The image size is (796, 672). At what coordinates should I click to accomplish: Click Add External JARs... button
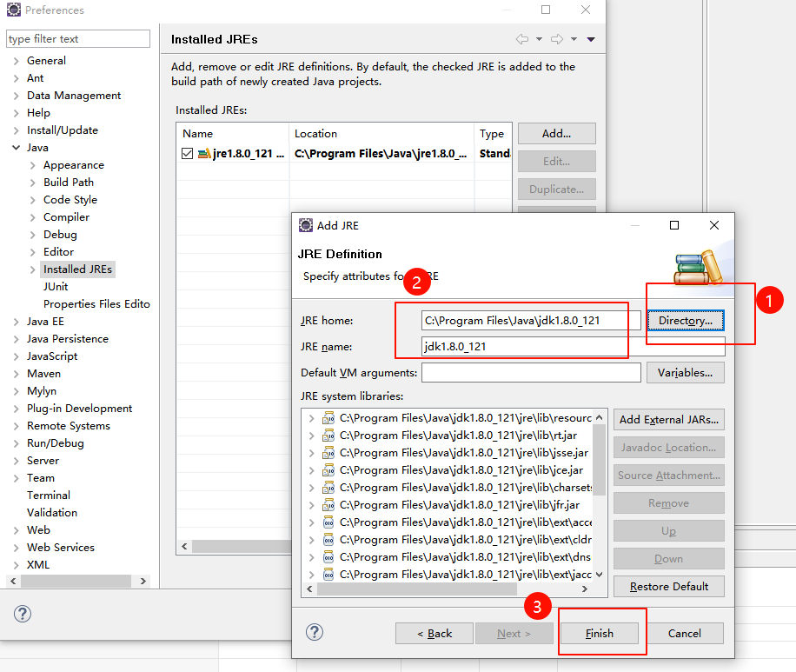[x=668, y=420]
